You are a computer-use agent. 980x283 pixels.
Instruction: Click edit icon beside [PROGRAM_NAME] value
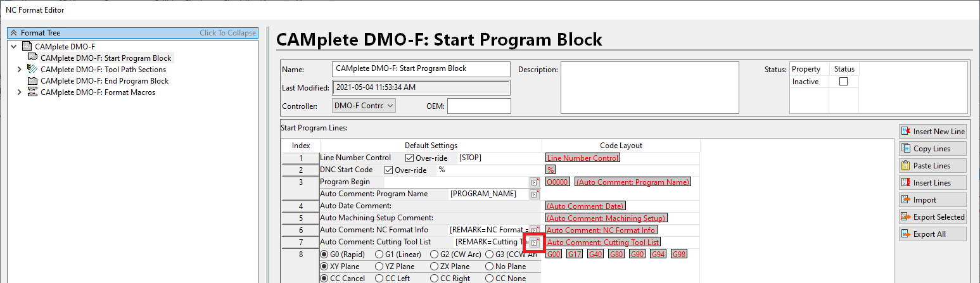pyautogui.click(x=535, y=194)
